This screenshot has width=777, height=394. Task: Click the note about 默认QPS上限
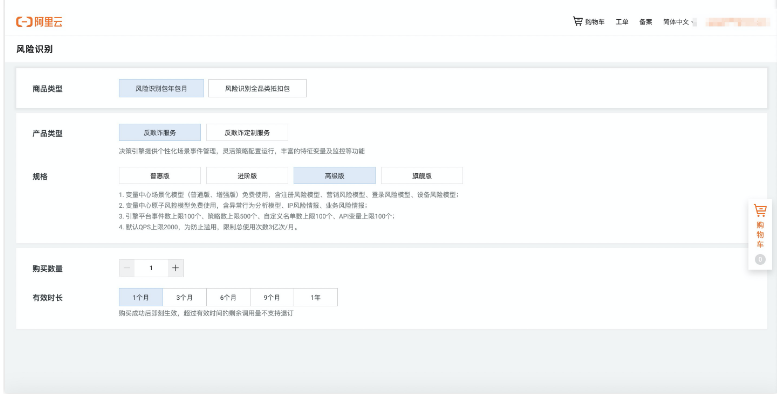click(x=208, y=227)
